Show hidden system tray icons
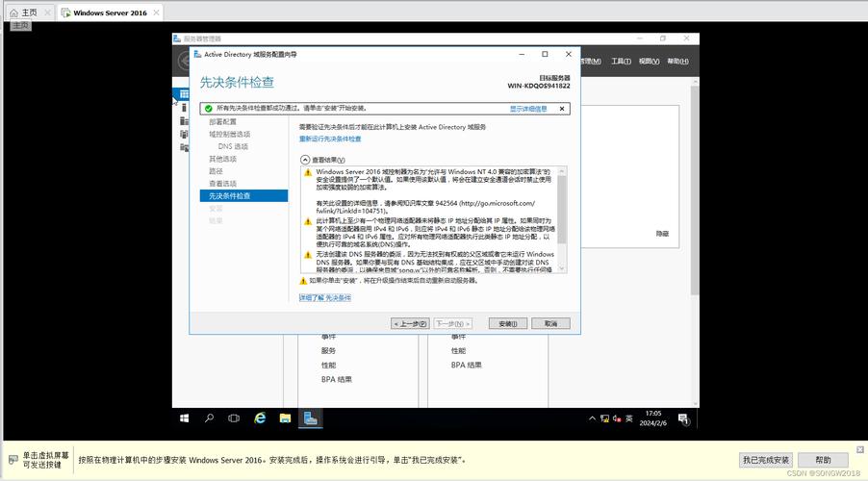This screenshot has width=868, height=481. (x=592, y=418)
